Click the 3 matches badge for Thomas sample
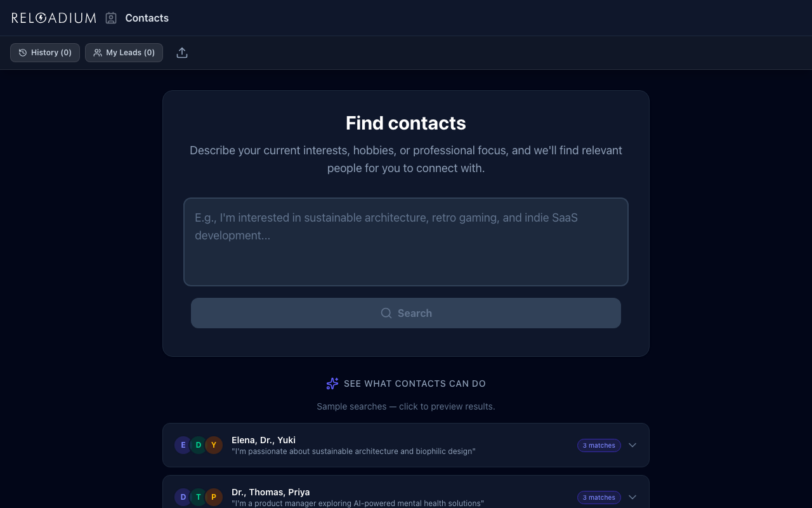This screenshot has width=812, height=508. click(599, 497)
